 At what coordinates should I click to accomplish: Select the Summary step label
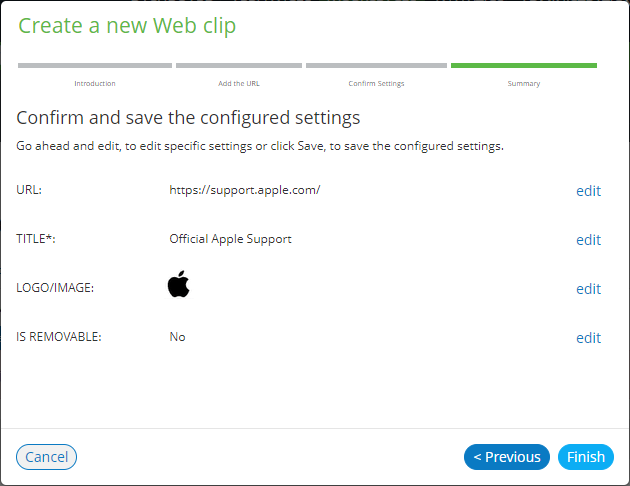coord(524,84)
